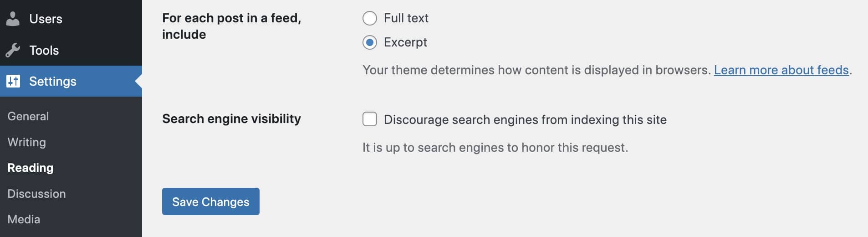Screen dimensions: 868x237
Task: Click the "Full text" option label
Action: [406, 18]
